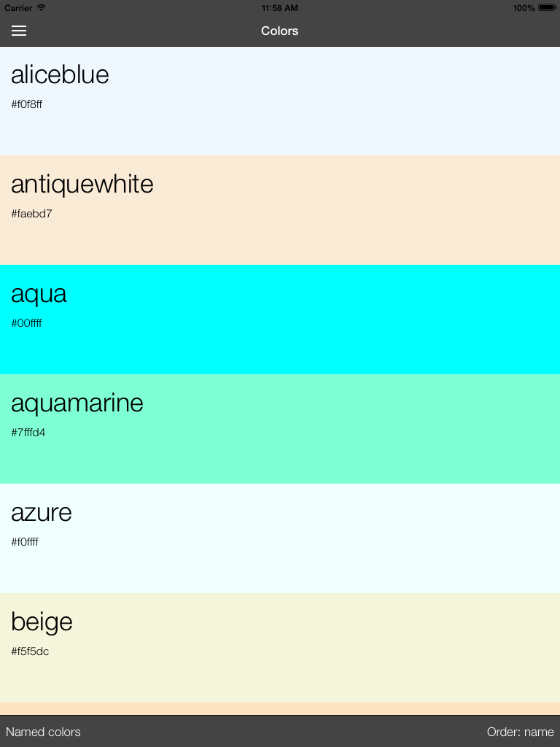Click the #faebd7 hex code
Image resolution: width=560 pixels, height=747 pixels.
pos(31,214)
